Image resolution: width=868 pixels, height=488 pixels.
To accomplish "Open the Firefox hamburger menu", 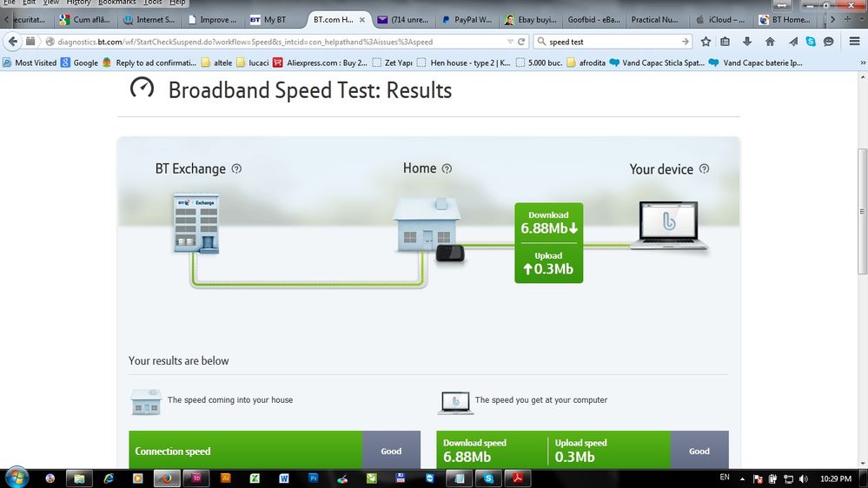I will [854, 42].
